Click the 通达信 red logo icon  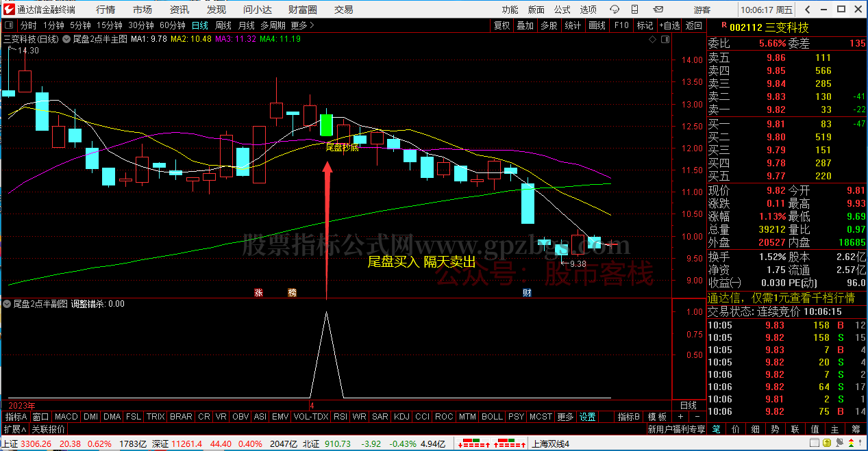(9, 10)
